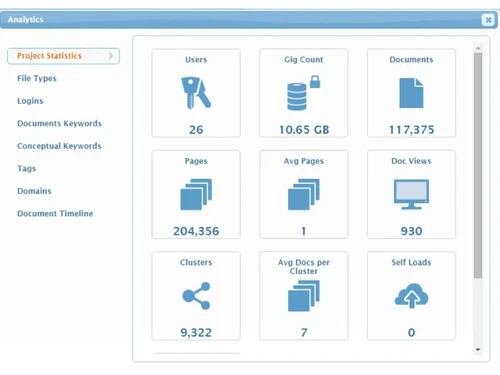Click the Users keys icon
Viewport: 500px width, 375px height.
pyautogui.click(x=196, y=93)
